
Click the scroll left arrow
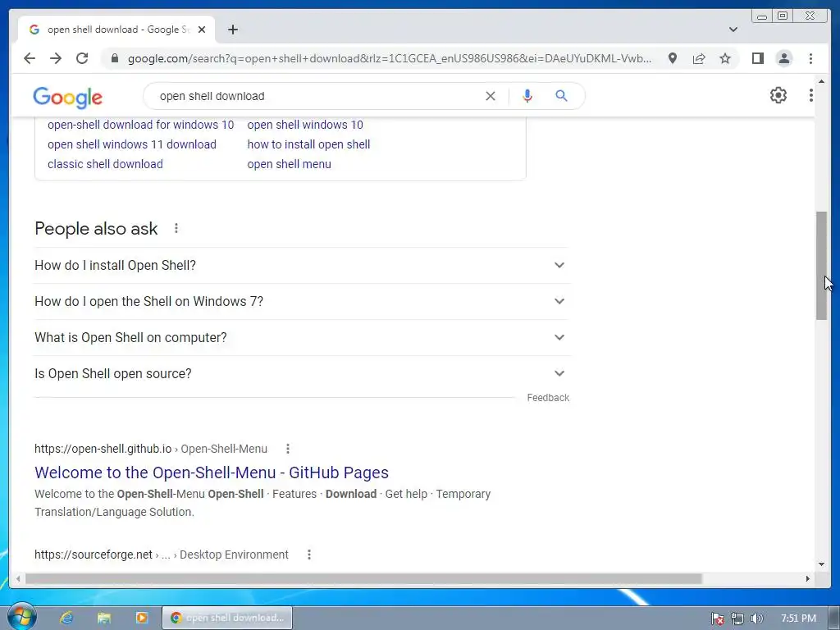point(18,578)
